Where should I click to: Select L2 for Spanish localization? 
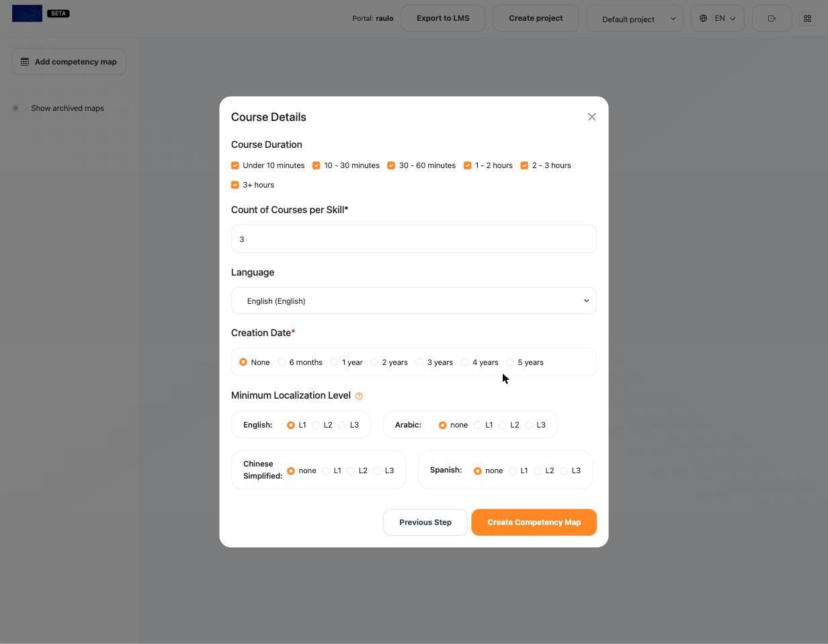(538, 471)
